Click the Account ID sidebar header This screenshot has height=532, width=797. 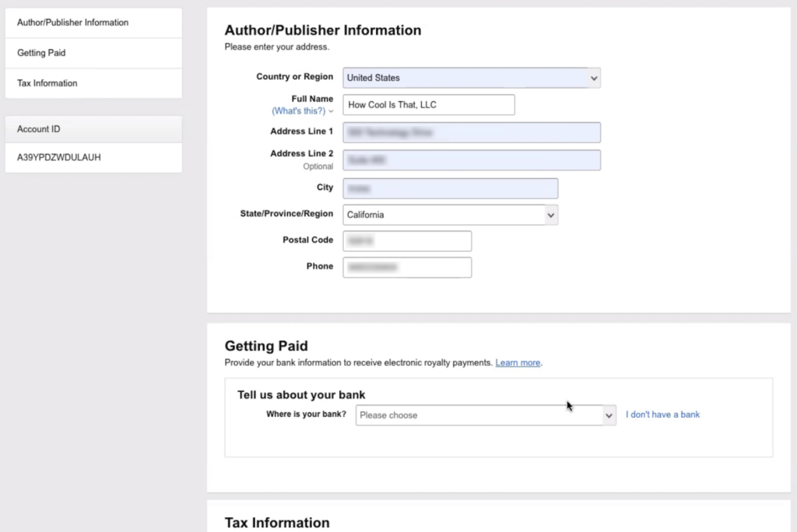point(39,128)
